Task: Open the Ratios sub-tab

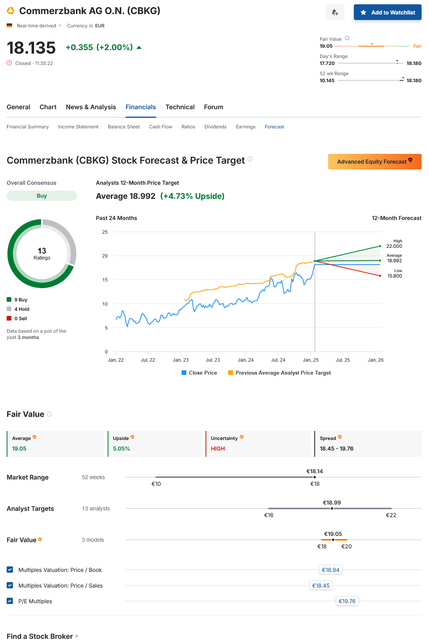Action: 188,127
